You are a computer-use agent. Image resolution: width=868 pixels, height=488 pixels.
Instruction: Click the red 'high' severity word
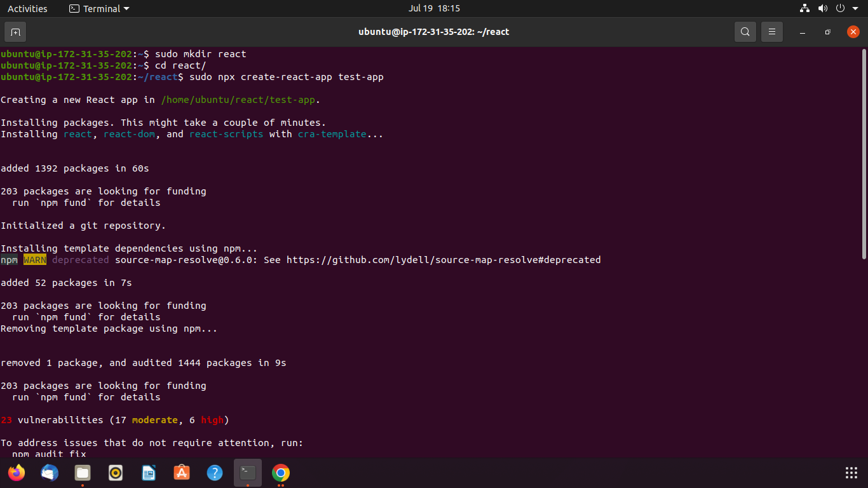pyautogui.click(x=212, y=420)
